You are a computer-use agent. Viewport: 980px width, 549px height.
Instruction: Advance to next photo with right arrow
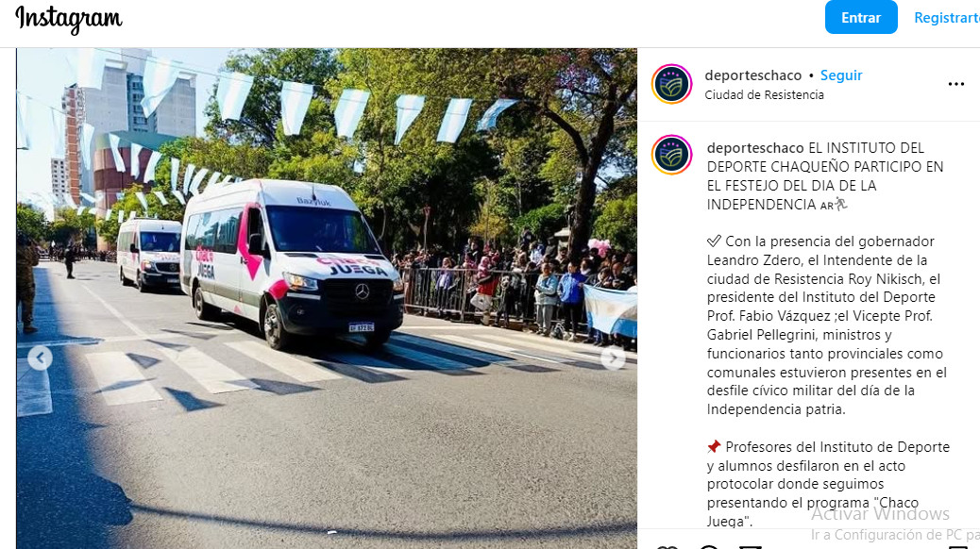[x=613, y=358]
